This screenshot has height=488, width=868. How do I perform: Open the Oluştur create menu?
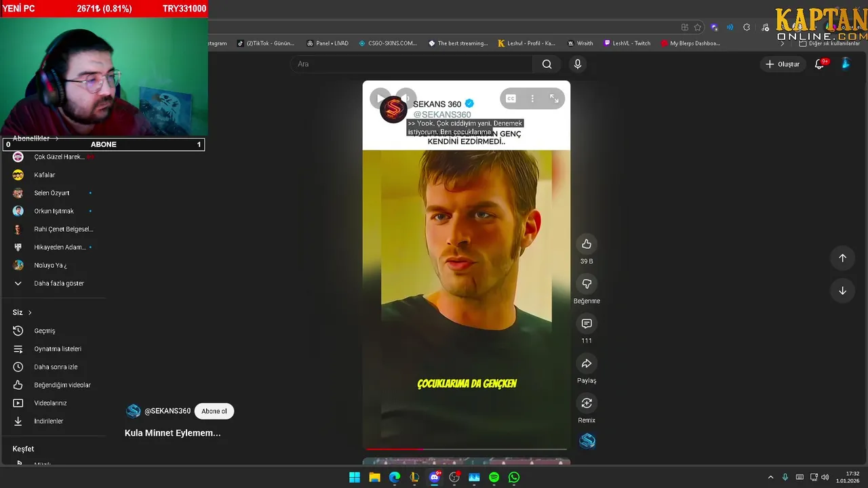pyautogui.click(x=783, y=64)
